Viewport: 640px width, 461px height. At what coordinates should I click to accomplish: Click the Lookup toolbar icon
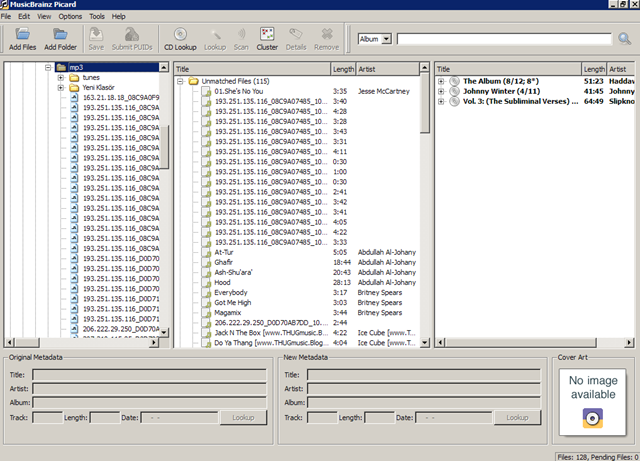(x=215, y=34)
